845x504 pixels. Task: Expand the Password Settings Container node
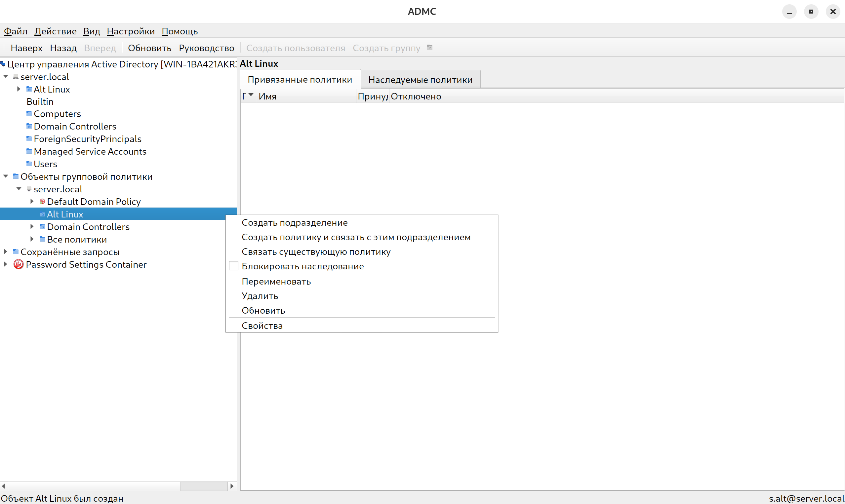click(x=5, y=264)
